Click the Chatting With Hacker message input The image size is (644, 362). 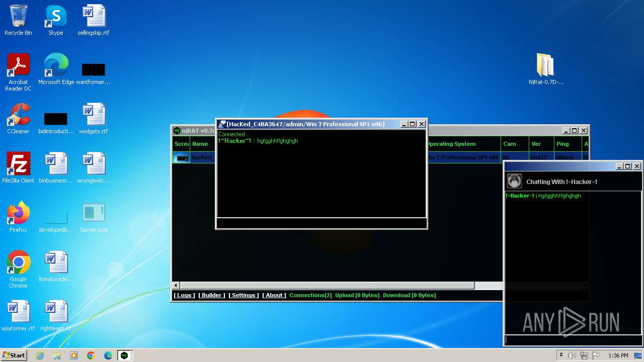pos(573,340)
